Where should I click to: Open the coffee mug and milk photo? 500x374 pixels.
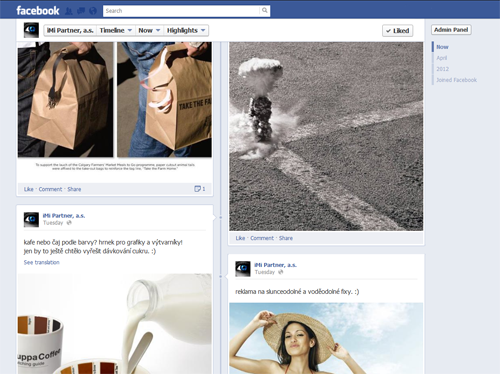[115, 324]
